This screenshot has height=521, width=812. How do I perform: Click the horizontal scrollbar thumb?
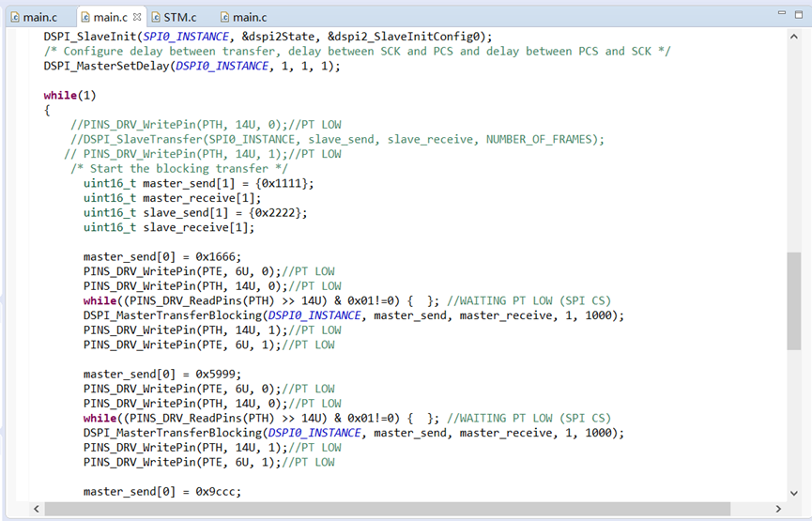[x=388, y=509]
